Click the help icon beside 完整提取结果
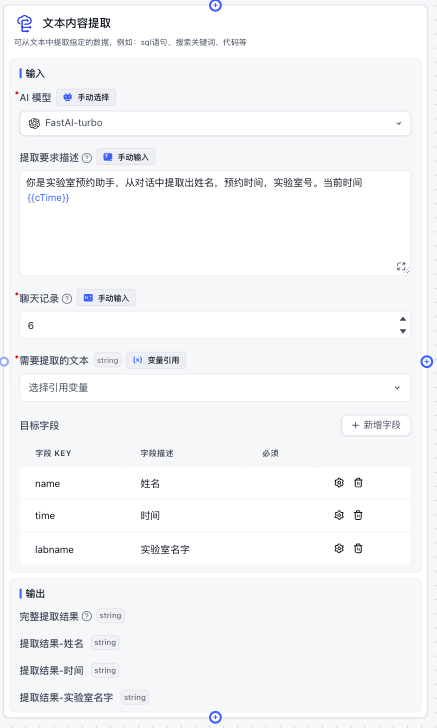437x728 pixels. (x=87, y=617)
